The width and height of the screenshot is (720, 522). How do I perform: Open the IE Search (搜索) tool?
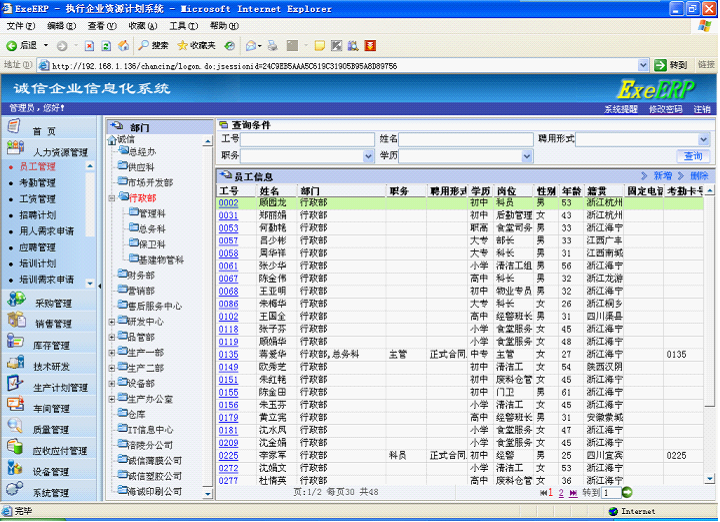154,45
